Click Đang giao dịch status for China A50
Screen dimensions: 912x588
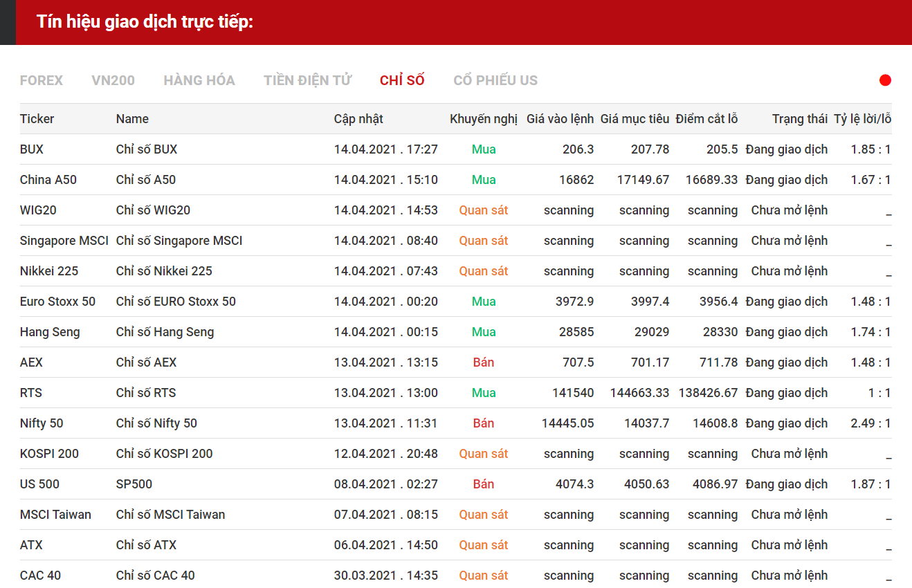pos(787,180)
